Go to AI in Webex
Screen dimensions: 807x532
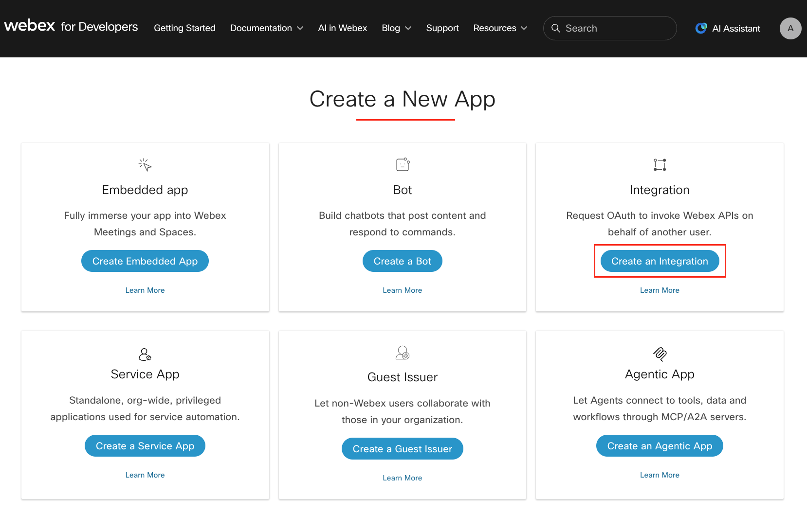343,28
